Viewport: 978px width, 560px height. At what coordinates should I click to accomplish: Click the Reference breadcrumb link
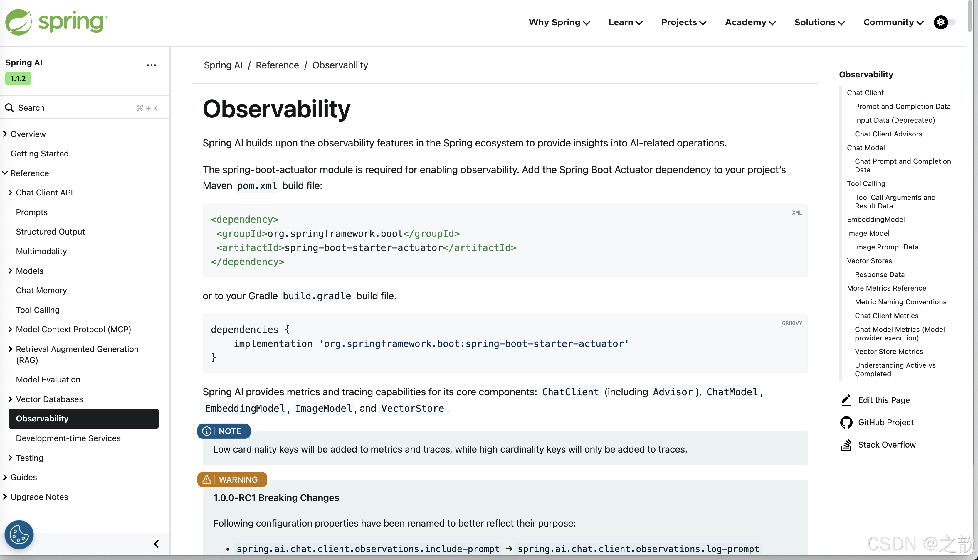[x=277, y=65]
